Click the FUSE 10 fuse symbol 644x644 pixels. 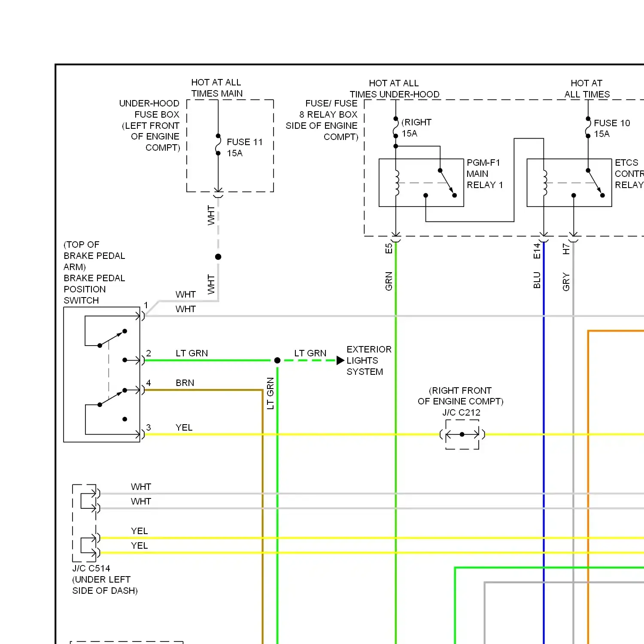(588, 128)
